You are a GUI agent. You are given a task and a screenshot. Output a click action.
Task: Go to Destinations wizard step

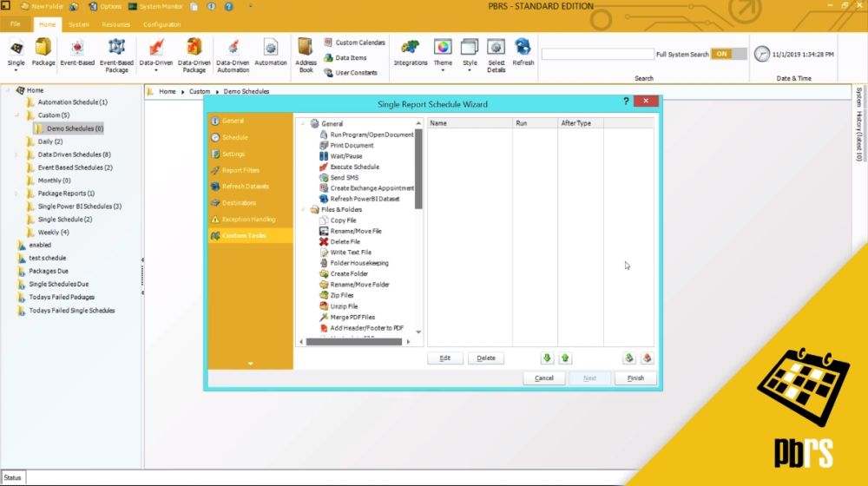pyautogui.click(x=250, y=202)
